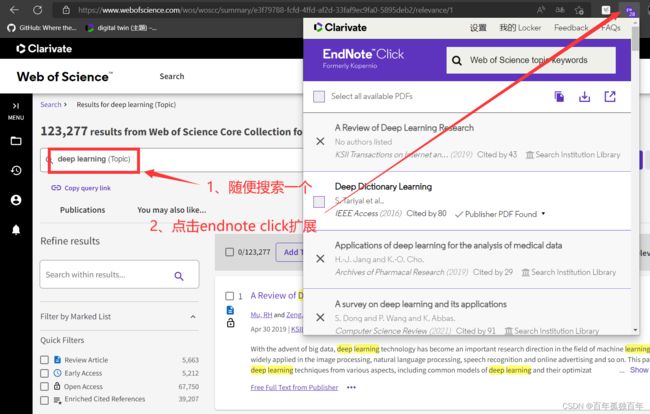The height and width of the screenshot is (414, 650).
Task: Expand the sidebar MENU toggle
Action: tap(15, 108)
